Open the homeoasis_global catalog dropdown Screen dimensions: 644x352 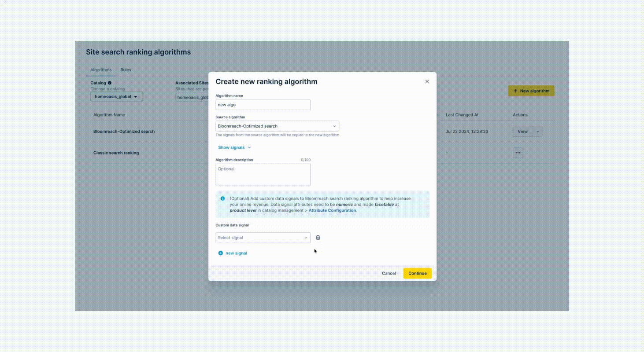tap(117, 96)
